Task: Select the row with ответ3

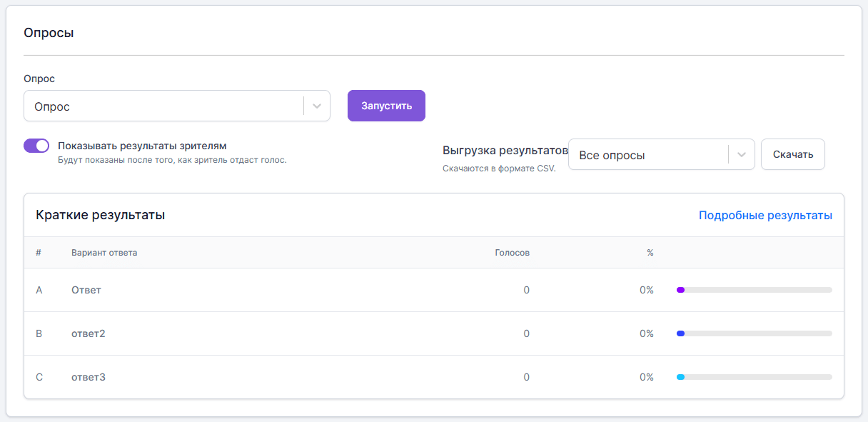Action: coord(434,377)
